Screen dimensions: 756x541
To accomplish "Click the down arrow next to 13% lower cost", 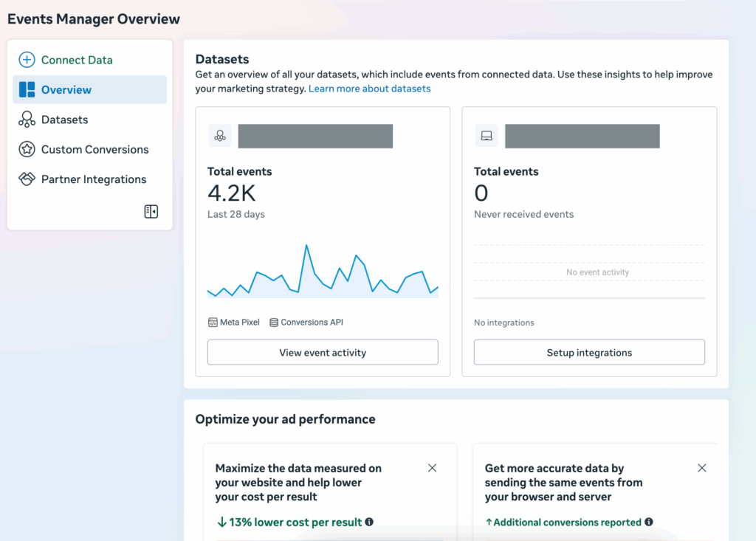I will click(221, 523).
